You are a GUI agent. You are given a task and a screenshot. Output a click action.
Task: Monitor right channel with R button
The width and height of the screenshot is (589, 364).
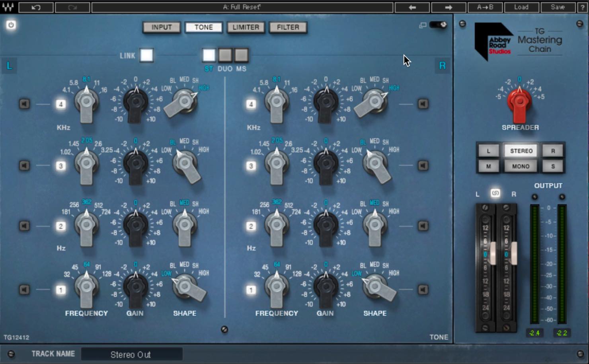point(553,151)
